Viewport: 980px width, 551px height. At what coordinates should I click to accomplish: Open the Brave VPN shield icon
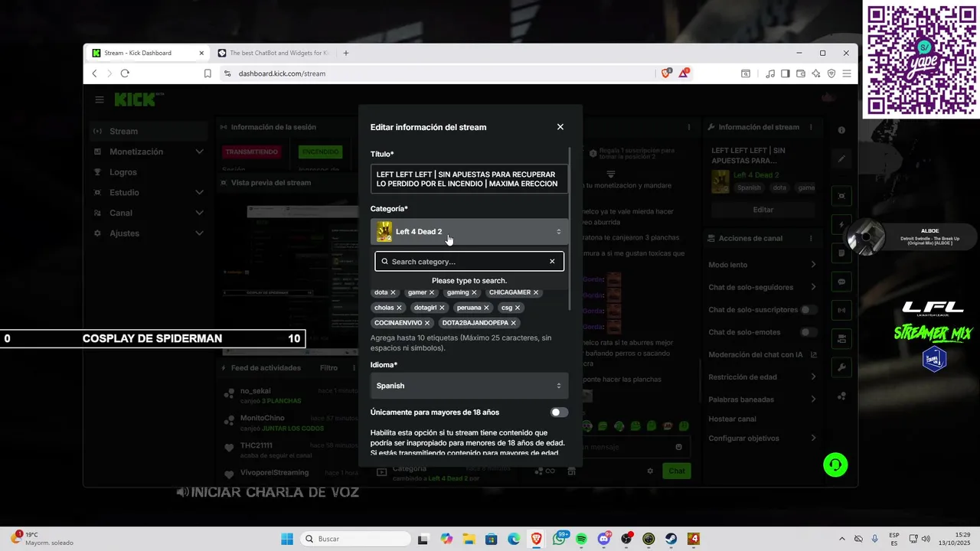point(831,73)
